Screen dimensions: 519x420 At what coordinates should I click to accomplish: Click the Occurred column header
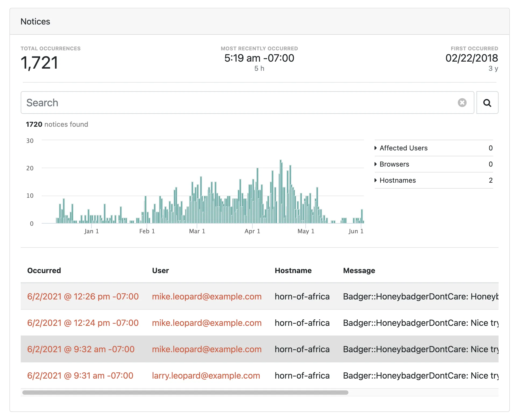click(x=44, y=270)
